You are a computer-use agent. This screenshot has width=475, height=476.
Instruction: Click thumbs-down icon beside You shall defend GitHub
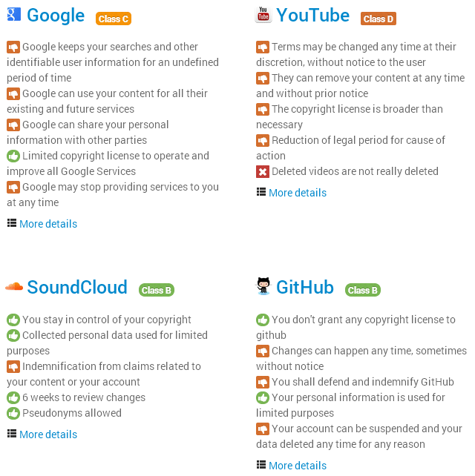coord(263,383)
